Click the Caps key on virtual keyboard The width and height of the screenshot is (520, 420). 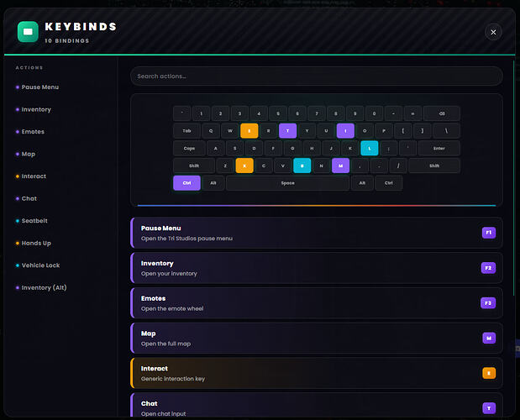point(189,148)
